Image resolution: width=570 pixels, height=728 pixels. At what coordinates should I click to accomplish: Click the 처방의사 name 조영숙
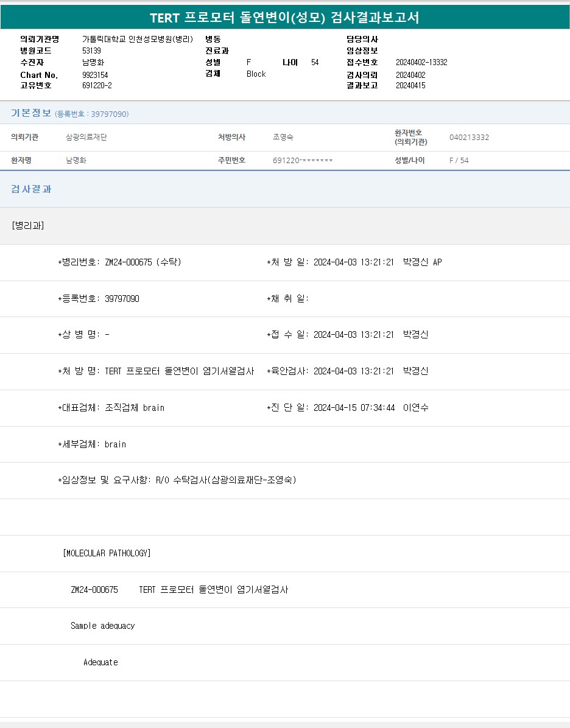pyautogui.click(x=283, y=138)
